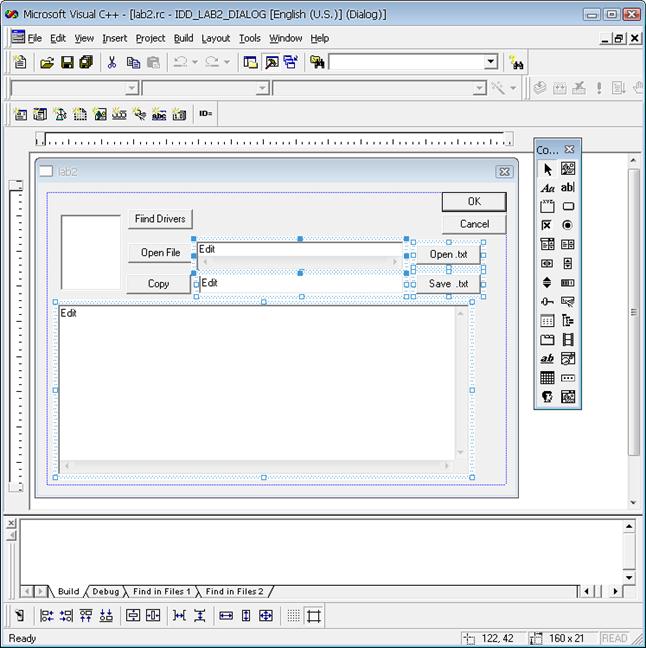Open the Find text combo dropdown
The image size is (646, 648).
[490, 62]
